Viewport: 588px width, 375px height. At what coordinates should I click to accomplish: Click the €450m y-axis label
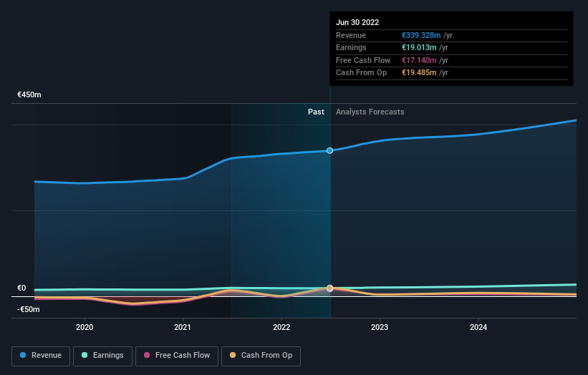[29, 94]
